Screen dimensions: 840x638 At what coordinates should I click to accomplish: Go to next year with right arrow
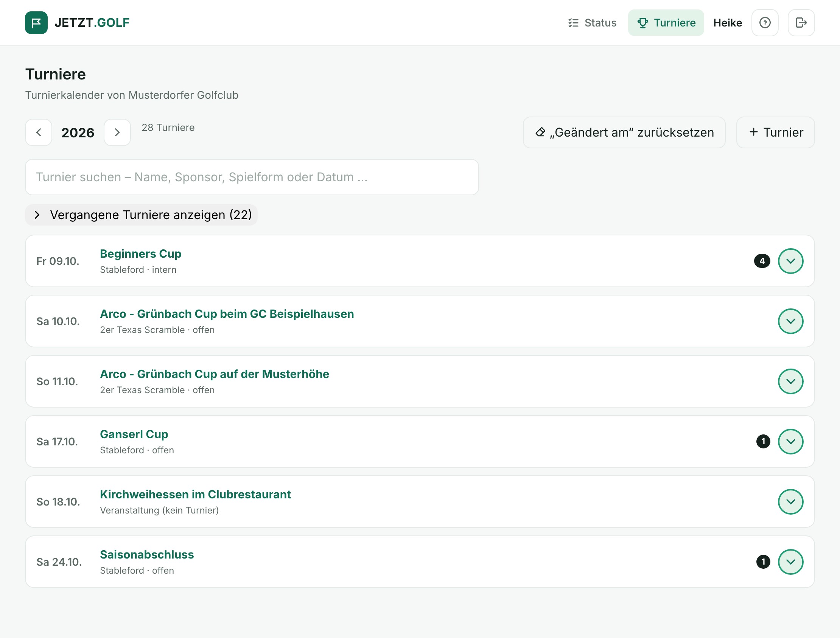(x=117, y=132)
